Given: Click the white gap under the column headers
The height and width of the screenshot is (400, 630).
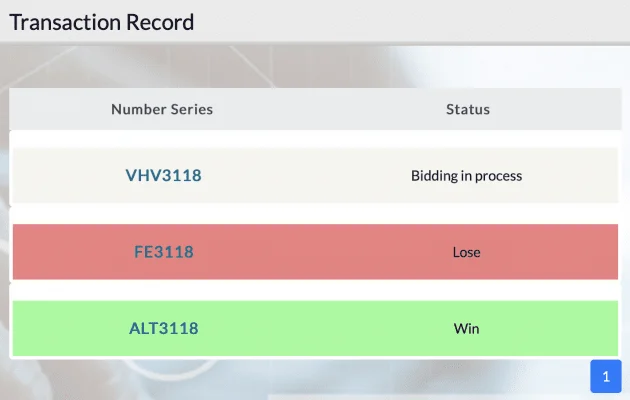Looking at the screenshot, I should (315, 139).
